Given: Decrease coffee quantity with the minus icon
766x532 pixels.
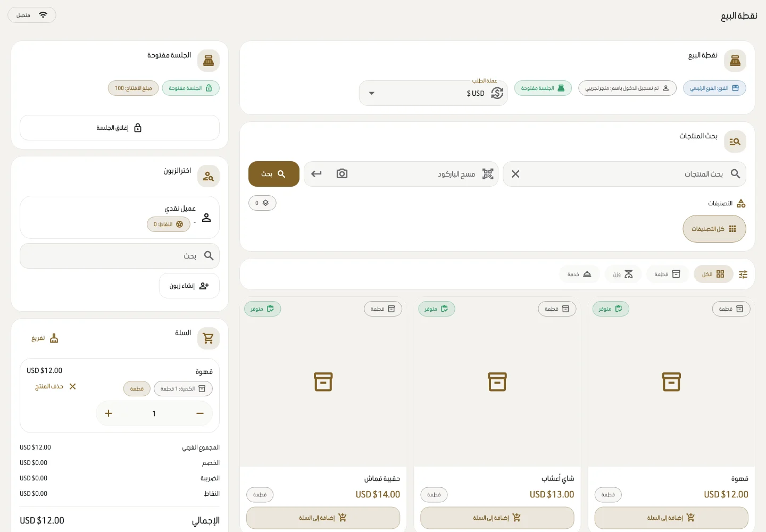Looking at the screenshot, I should click(200, 413).
